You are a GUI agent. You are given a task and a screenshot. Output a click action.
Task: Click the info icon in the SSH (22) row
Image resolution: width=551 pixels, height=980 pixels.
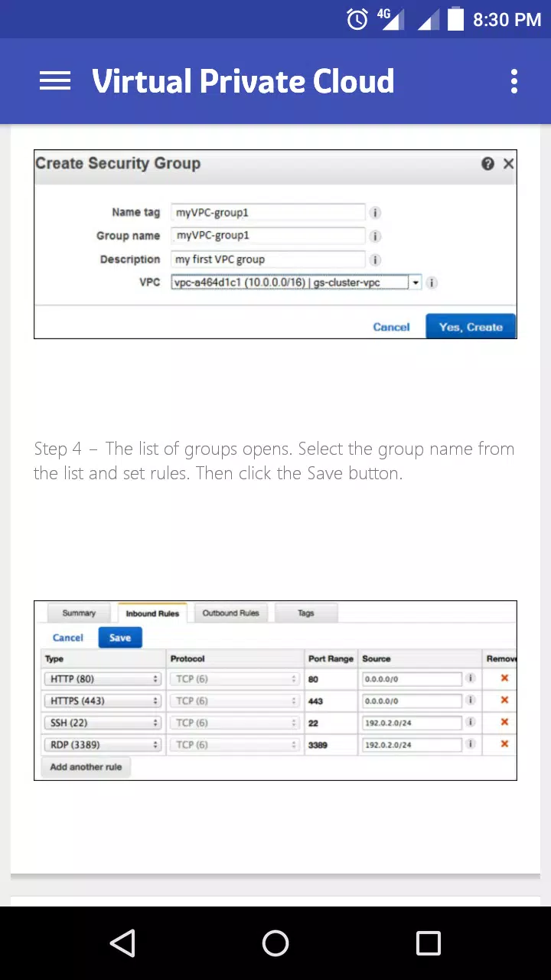coord(471,722)
